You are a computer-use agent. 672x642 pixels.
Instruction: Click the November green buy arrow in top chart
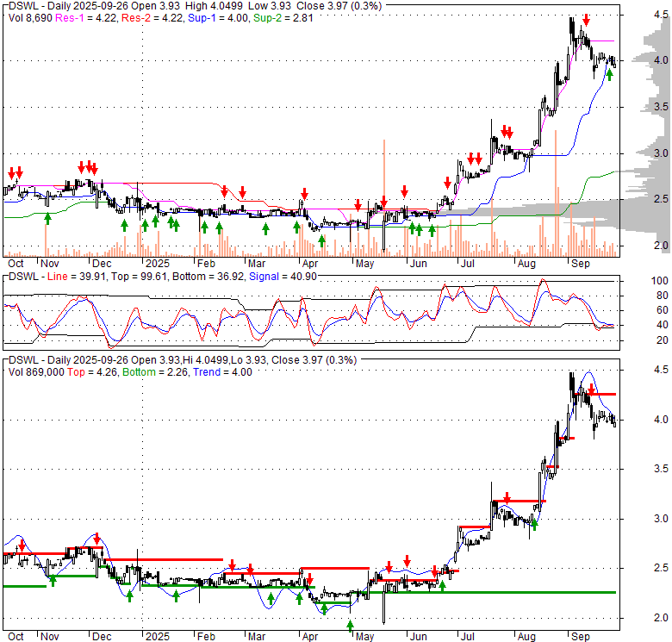coord(47,218)
